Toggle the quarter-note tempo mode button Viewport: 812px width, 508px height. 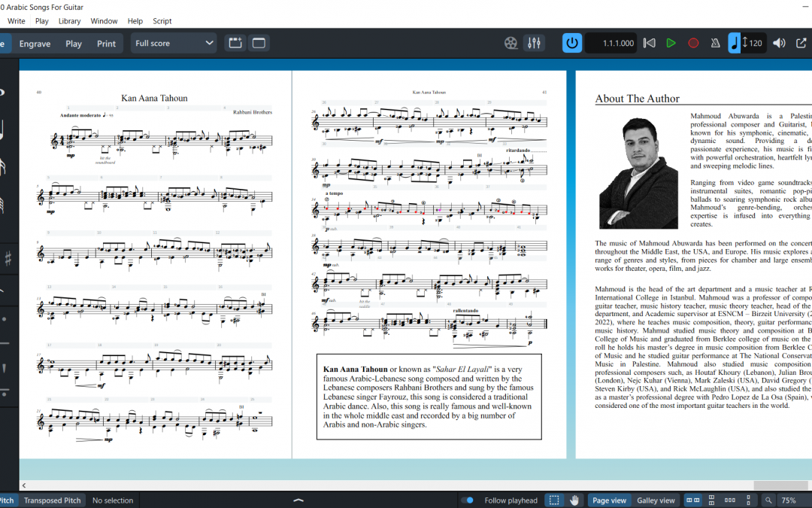(x=734, y=43)
